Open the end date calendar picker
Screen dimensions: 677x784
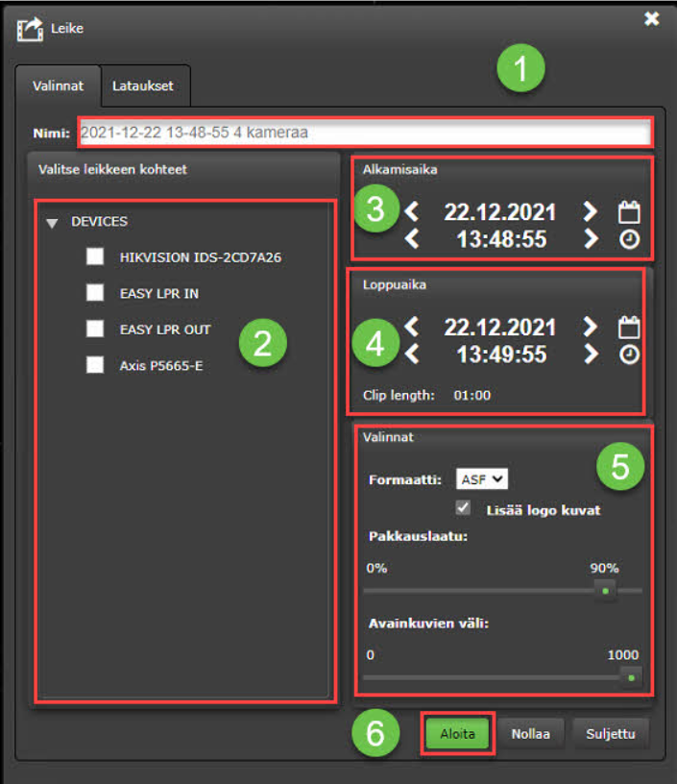(629, 328)
